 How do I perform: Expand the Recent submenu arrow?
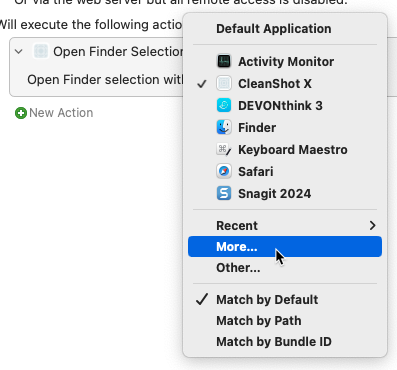coord(373,226)
